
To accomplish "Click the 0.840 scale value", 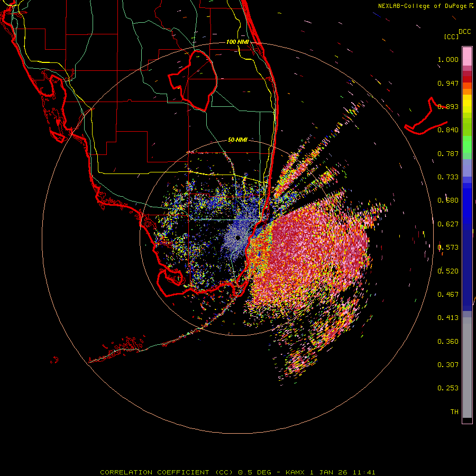I will point(448,130).
